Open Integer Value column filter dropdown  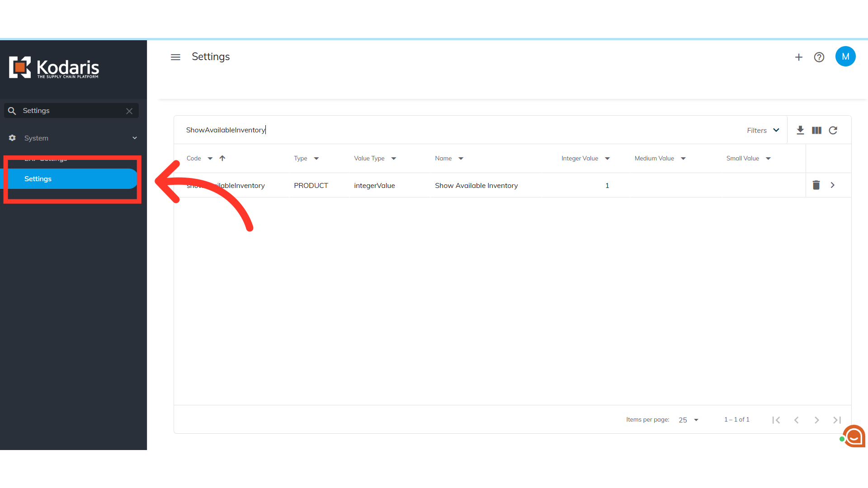(x=607, y=158)
